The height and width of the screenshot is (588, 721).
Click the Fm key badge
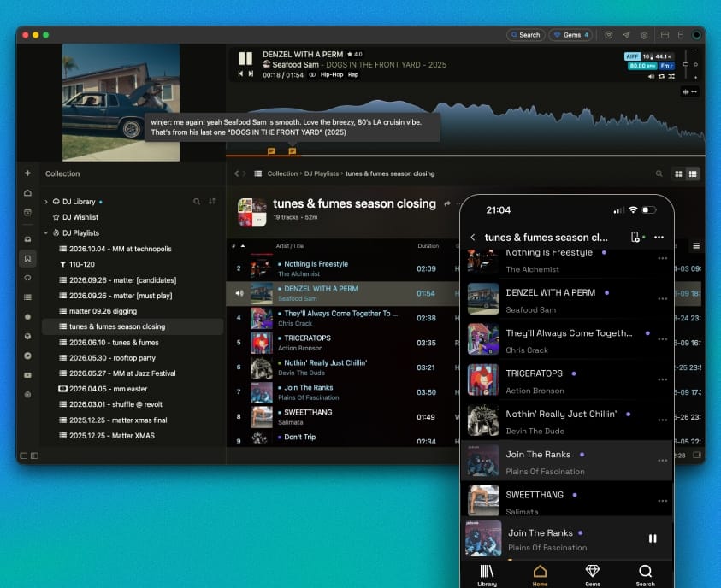666,66
